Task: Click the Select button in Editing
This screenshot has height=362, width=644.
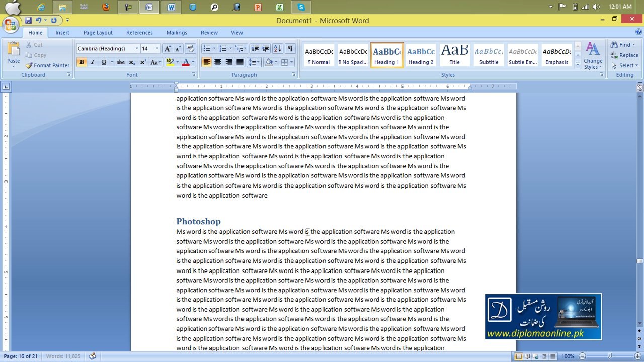Action: pyautogui.click(x=624, y=65)
